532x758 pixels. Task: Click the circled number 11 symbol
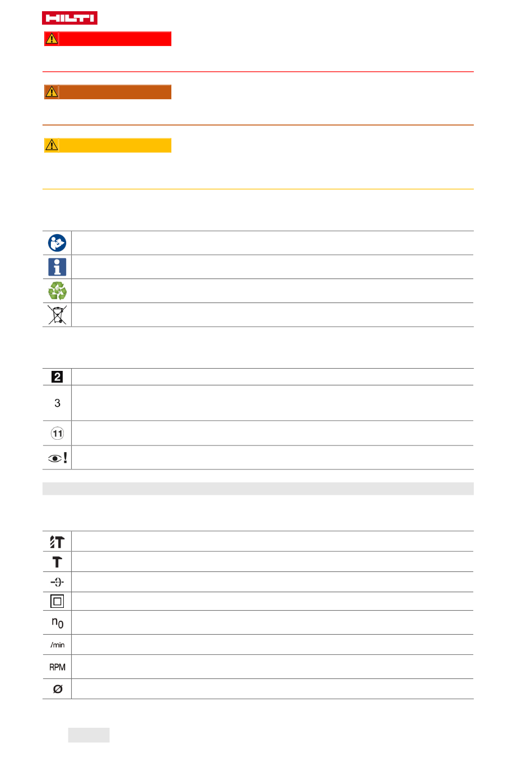pos(57,433)
